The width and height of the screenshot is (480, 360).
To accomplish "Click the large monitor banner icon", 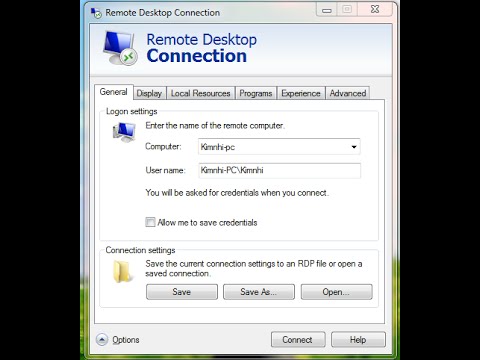I will coord(120,48).
